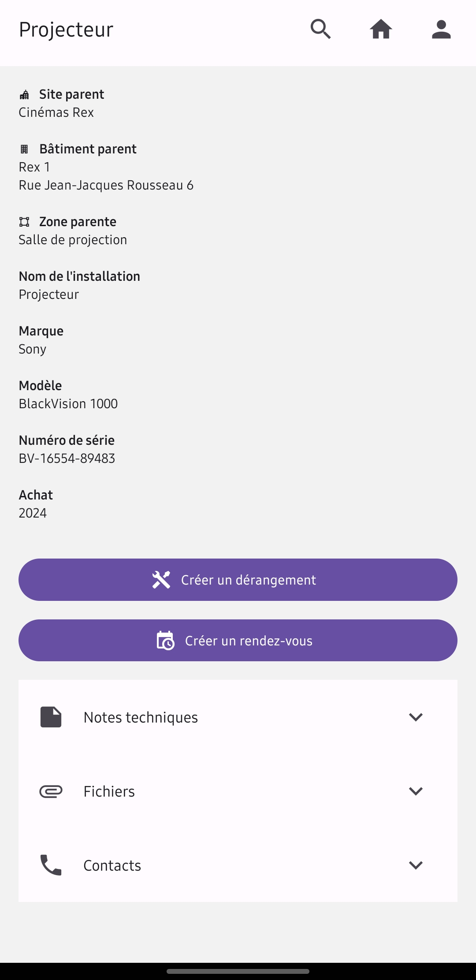
Task: Go to the home screen icon
Action: tap(381, 30)
